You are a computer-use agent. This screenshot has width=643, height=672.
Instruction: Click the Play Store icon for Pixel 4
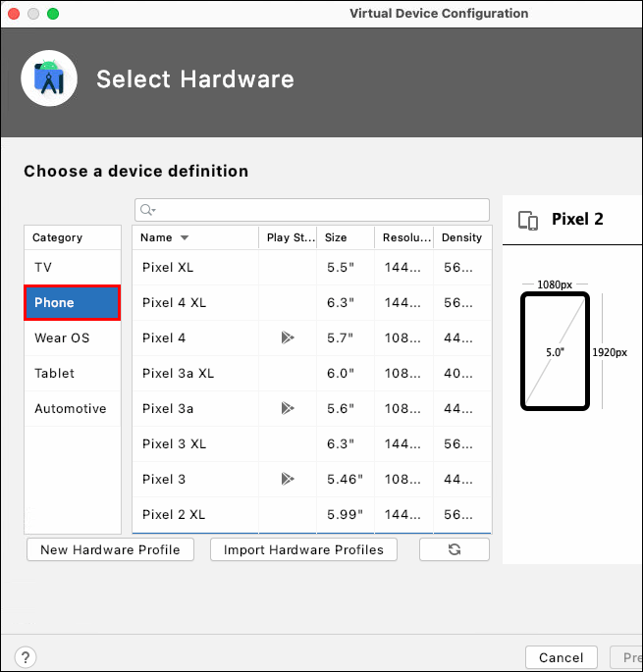[x=288, y=337]
